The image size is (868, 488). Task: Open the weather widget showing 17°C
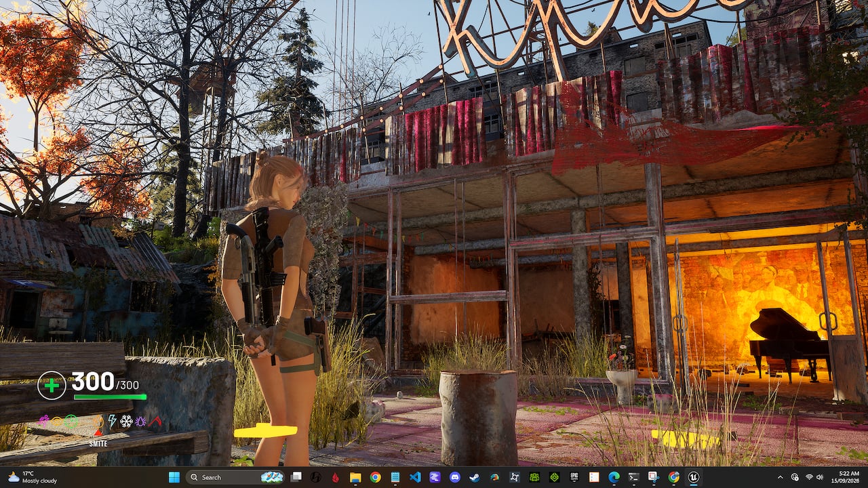click(32, 477)
